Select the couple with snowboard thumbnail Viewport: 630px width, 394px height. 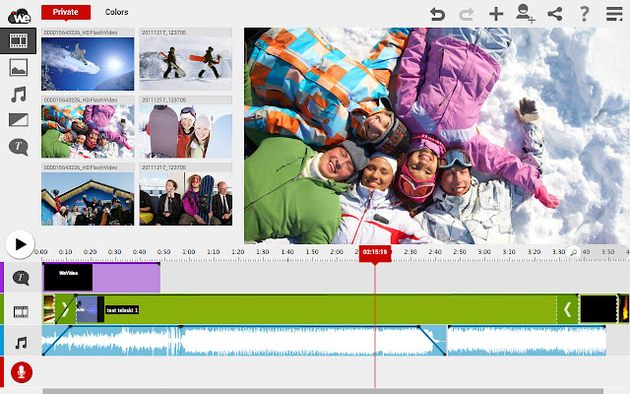coord(186,131)
